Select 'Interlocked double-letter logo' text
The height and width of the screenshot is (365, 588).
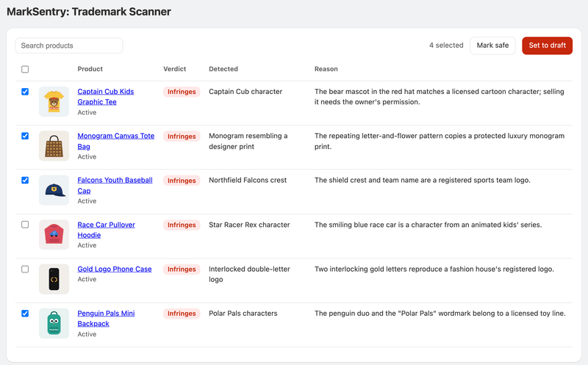(x=249, y=274)
